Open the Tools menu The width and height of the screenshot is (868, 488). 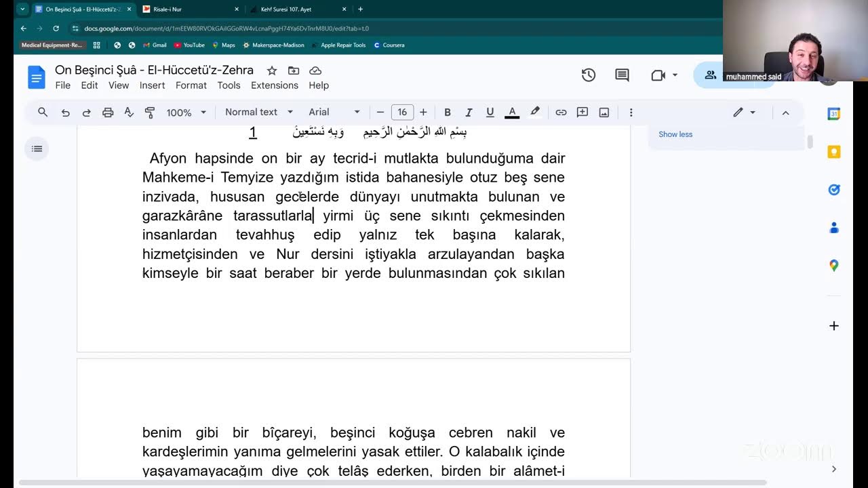pyautogui.click(x=229, y=85)
